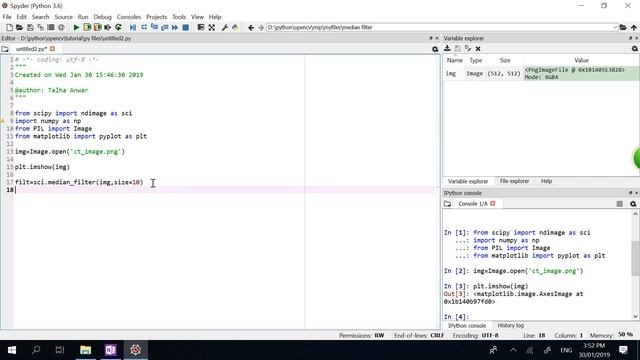Open the View menu
The height and width of the screenshot is (360, 640).
tap(197, 17)
